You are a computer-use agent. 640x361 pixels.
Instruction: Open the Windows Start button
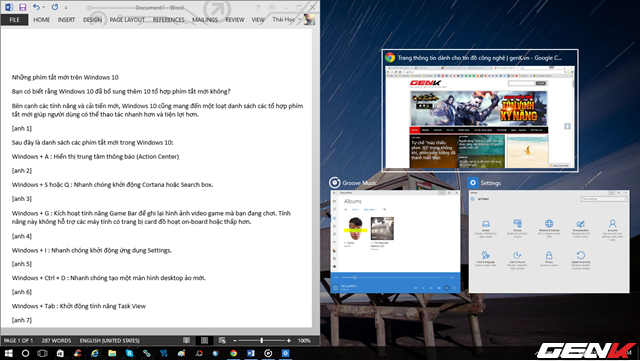point(8,353)
